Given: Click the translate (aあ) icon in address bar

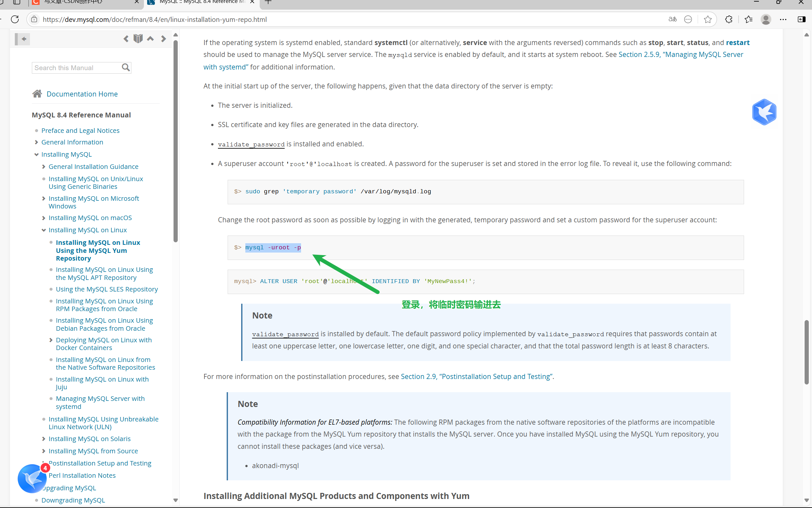Looking at the screenshot, I should click(x=672, y=19).
